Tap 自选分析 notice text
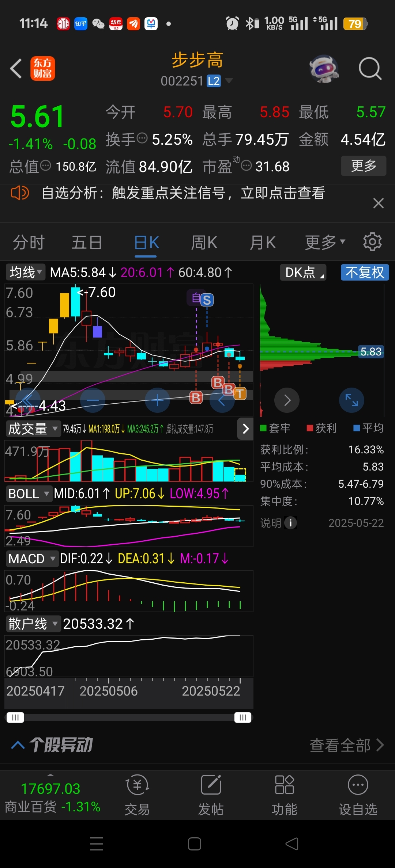 (183, 193)
